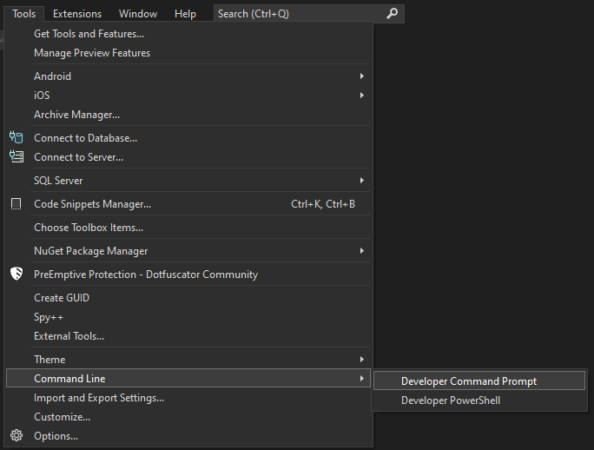Open the Extensions menu
Image resolution: width=594 pixels, height=450 pixels.
point(77,14)
